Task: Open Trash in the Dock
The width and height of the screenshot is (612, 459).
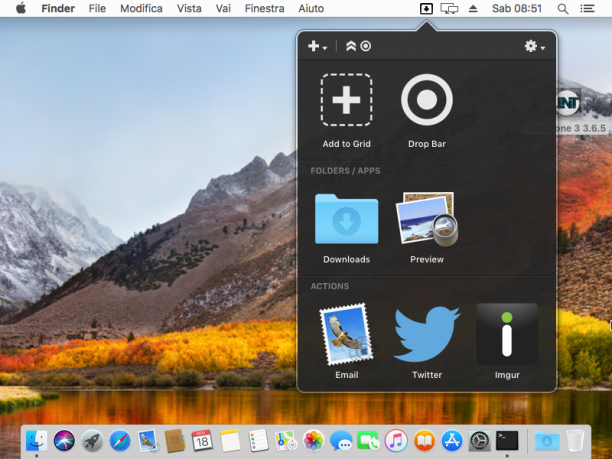Action: click(575, 441)
